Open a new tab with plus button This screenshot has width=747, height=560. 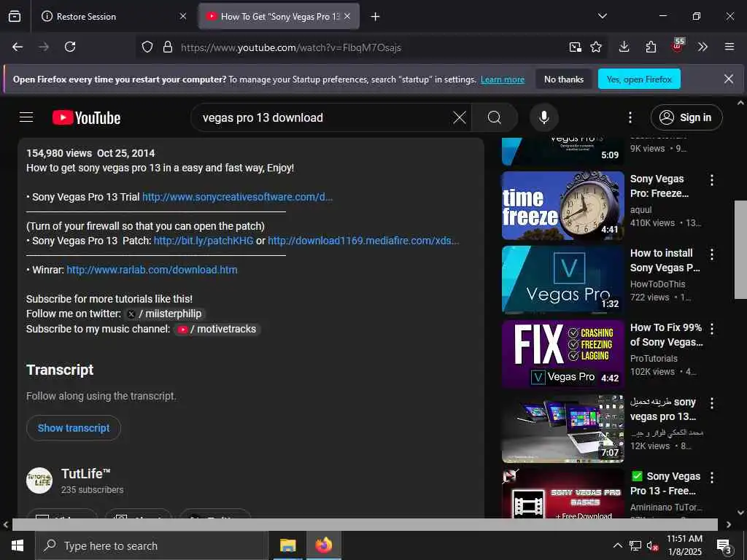[x=375, y=17]
